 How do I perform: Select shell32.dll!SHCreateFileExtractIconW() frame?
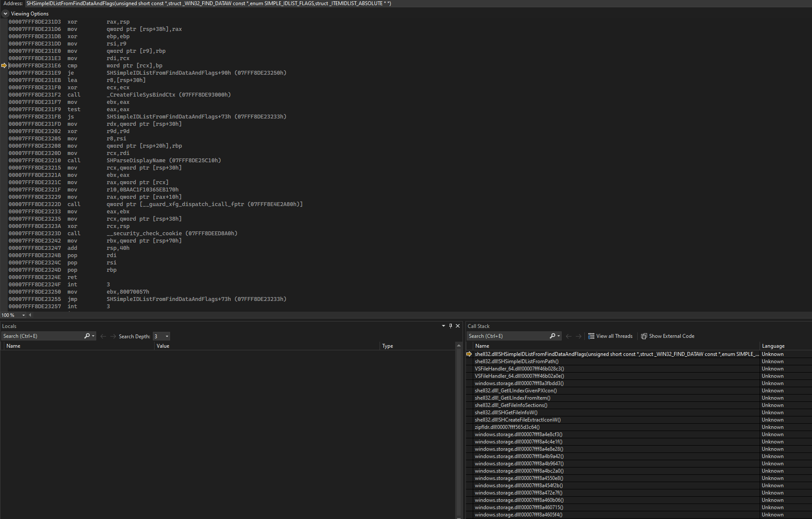point(517,420)
